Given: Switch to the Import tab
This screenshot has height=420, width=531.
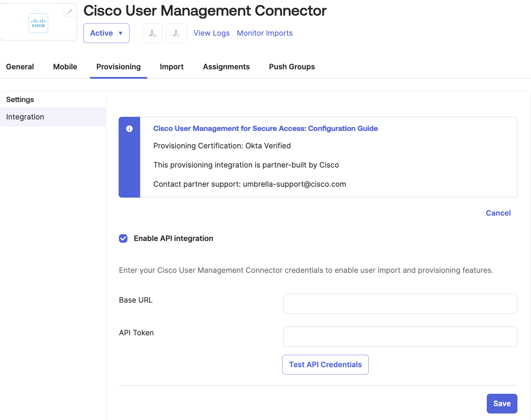Looking at the screenshot, I should [172, 67].
